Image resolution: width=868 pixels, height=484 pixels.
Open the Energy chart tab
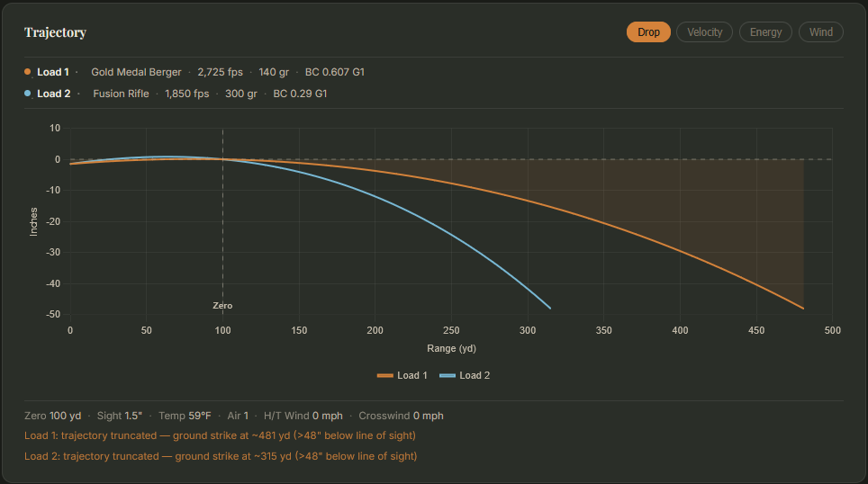[x=765, y=32]
